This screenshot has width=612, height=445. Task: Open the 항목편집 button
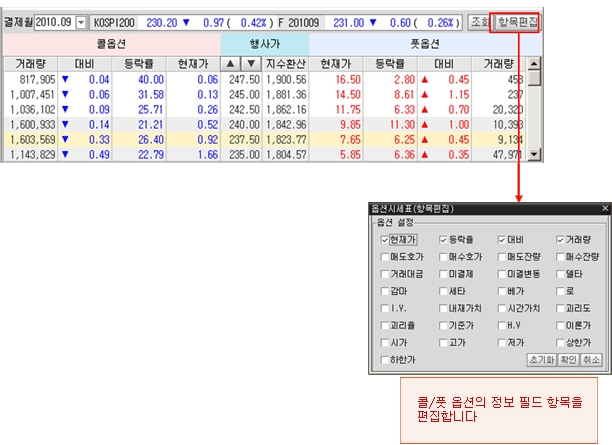coord(515,20)
